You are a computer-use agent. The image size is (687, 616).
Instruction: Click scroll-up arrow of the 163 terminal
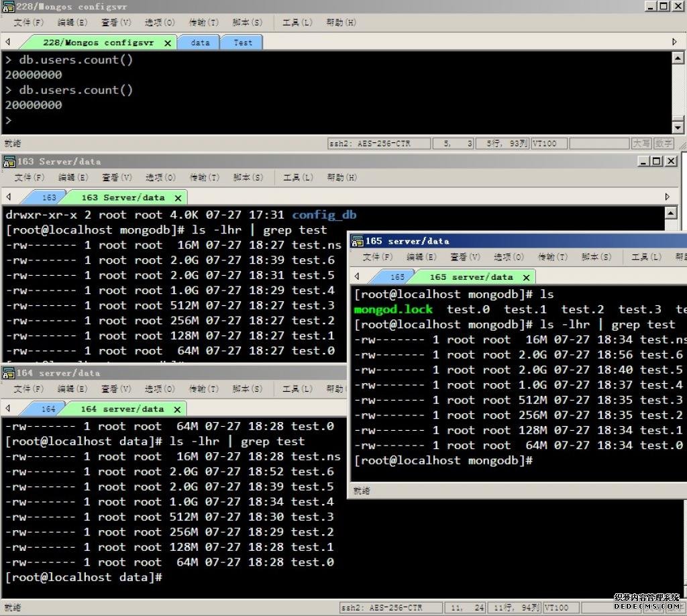pos(670,213)
